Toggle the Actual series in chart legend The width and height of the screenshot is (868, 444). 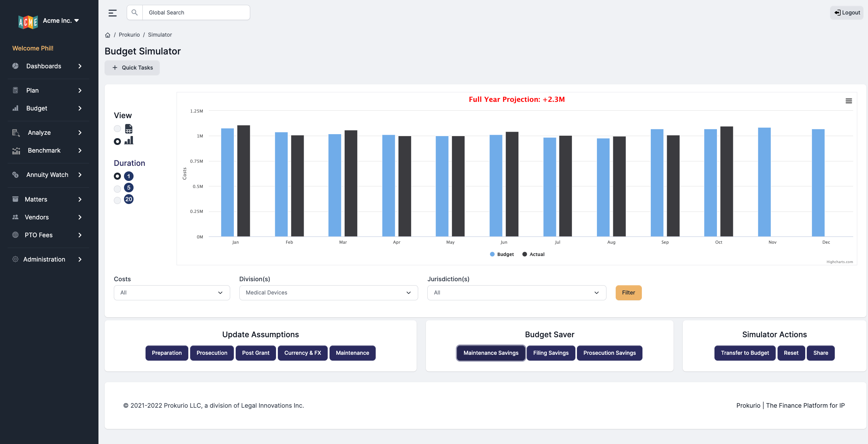[534, 254]
